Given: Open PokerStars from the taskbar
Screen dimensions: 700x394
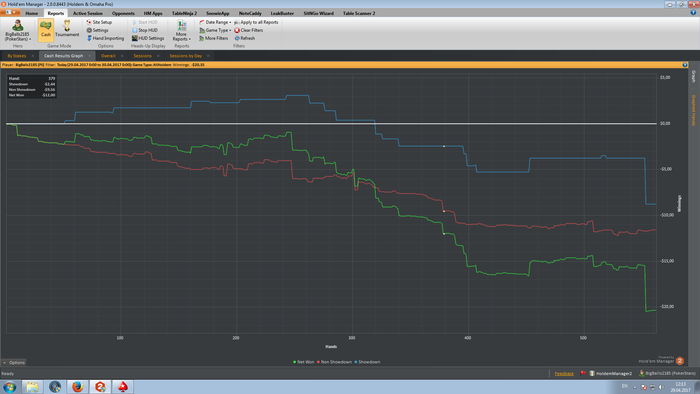Looking at the screenshot, I should [123, 386].
